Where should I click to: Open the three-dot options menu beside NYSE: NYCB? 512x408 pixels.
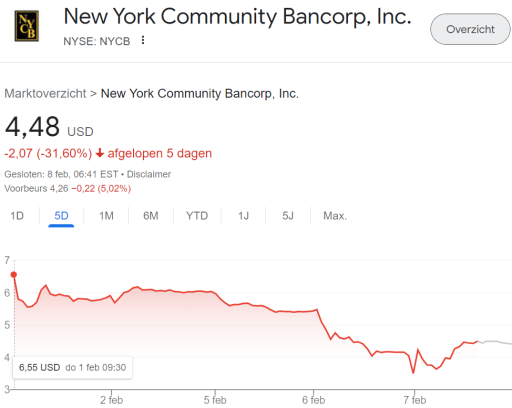143,40
